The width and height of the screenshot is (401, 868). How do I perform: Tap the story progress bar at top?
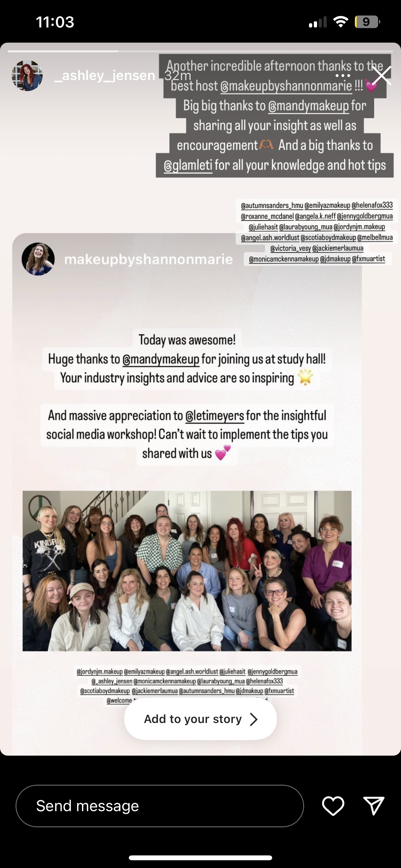click(x=200, y=51)
